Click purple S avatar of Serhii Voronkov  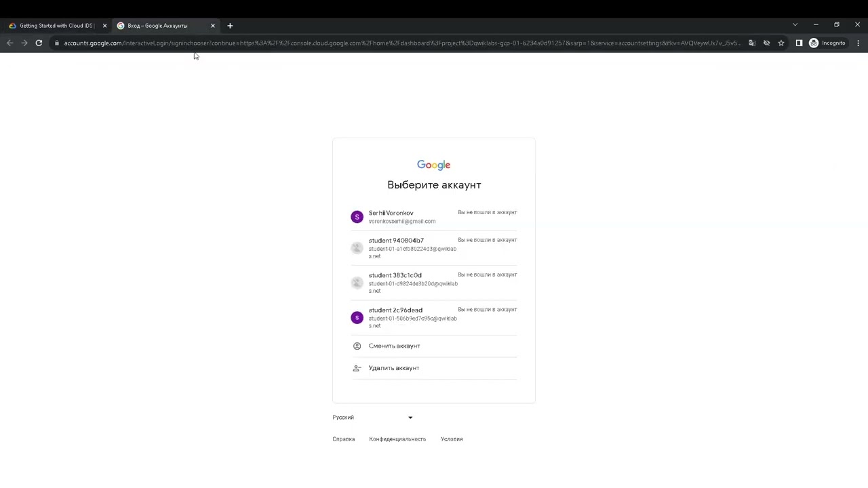(357, 217)
